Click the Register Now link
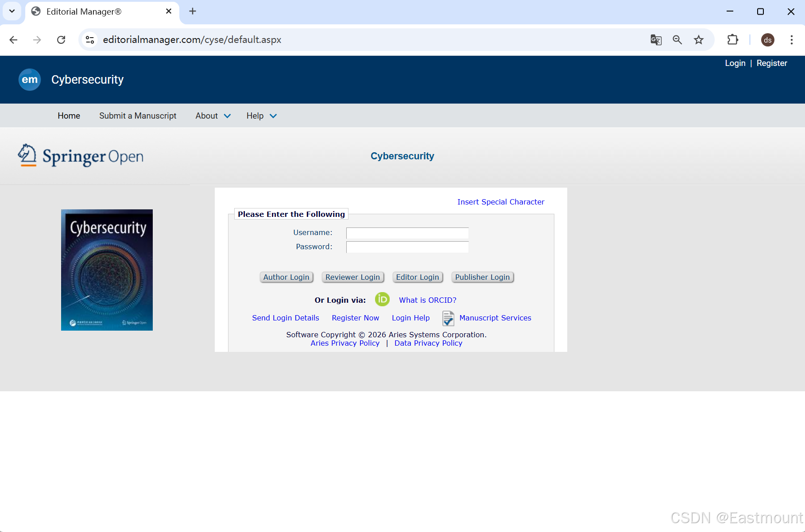 (356, 318)
